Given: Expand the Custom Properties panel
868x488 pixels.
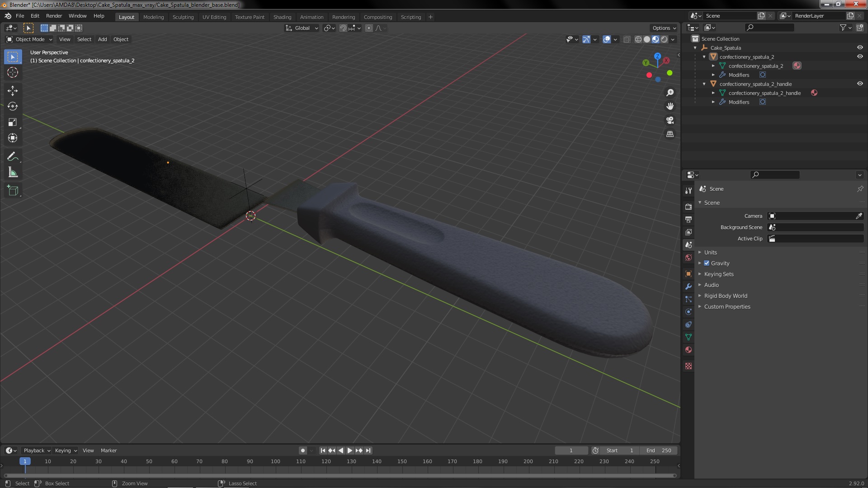Looking at the screenshot, I should coord(727,306).
